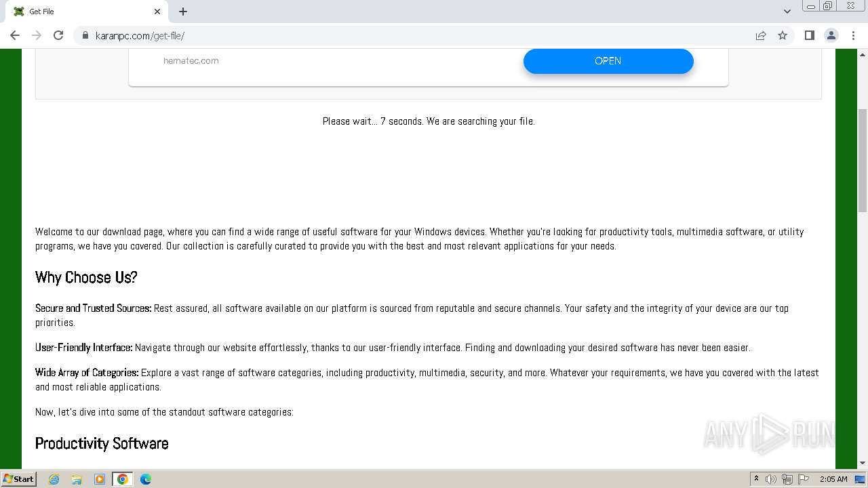Click the 2:05 AM clock
The width and height of the screenshot is (868, 488).
833,479
